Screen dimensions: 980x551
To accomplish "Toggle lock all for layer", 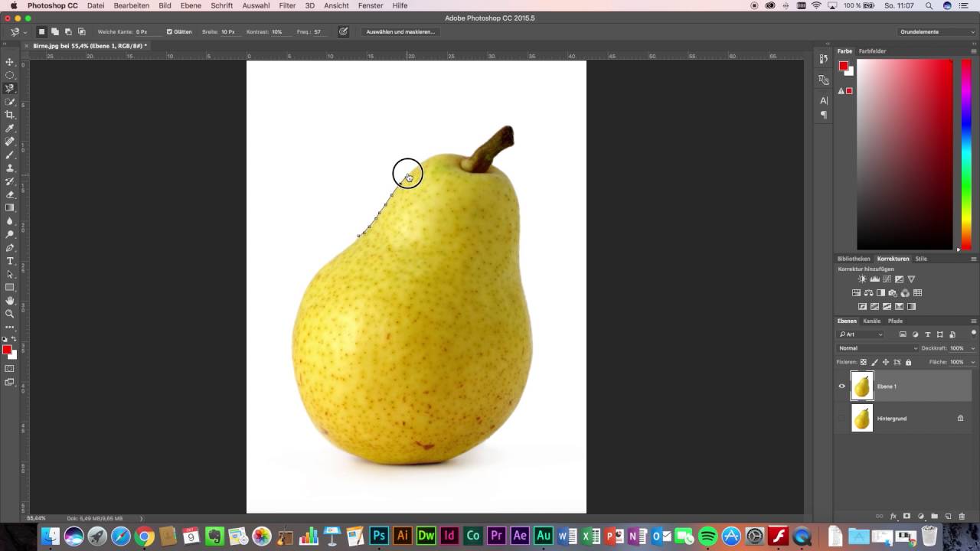I will [908, 362].
